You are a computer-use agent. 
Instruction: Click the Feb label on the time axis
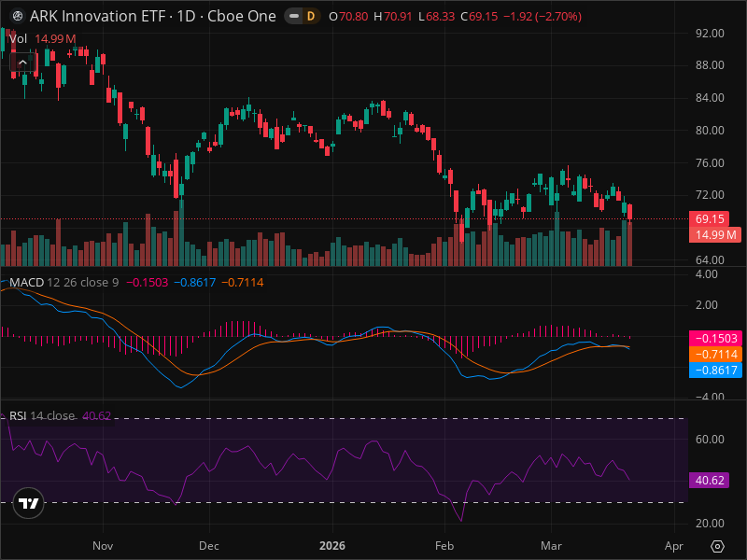click(444, 546)
